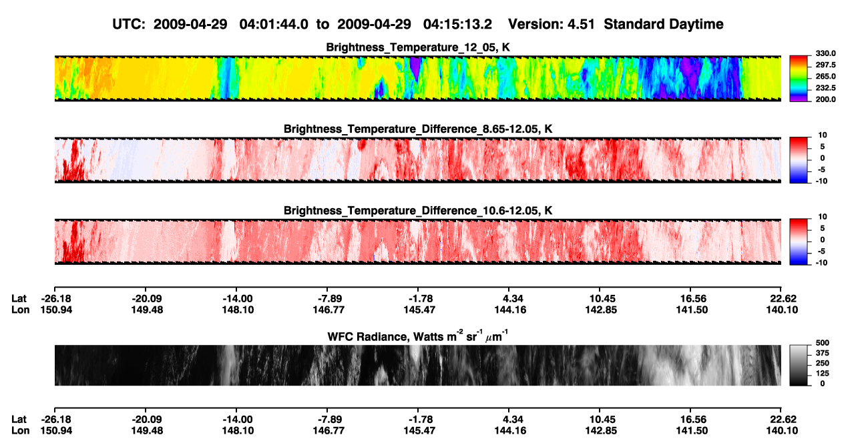The height and width of the screenshot is (445, 868).
Task: Click the 250 tick on the radiance colorbar
Action: pyautogui.click(x=823, y=364)
